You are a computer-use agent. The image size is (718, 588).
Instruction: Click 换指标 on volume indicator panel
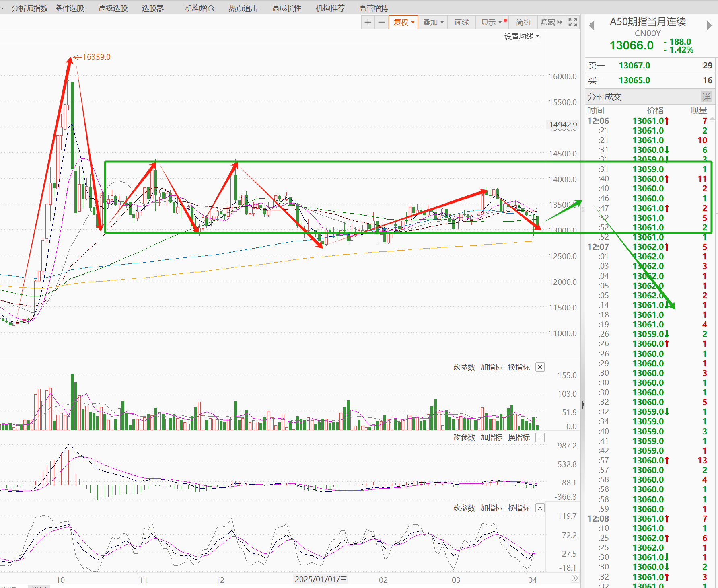point(519,367)
